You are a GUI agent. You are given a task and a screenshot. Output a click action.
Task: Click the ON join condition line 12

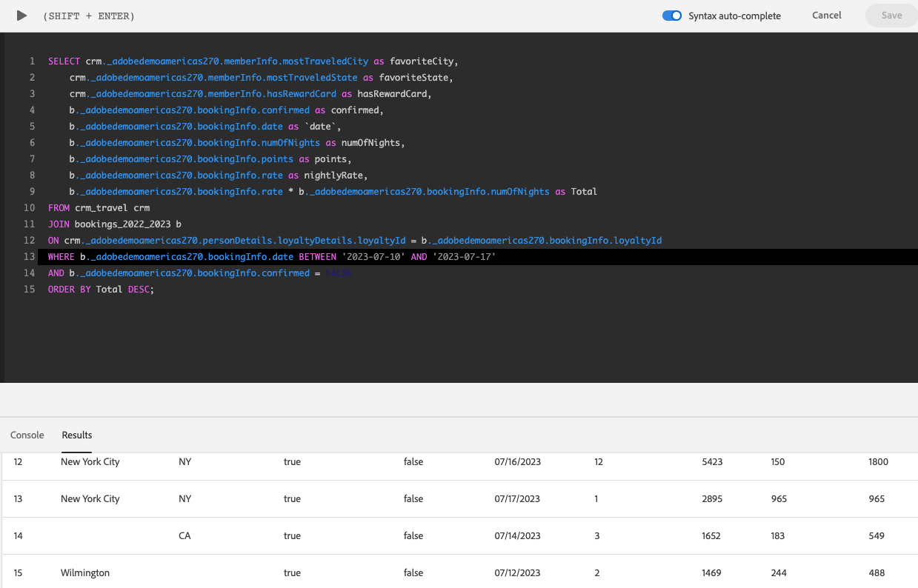tap(355, 241)
